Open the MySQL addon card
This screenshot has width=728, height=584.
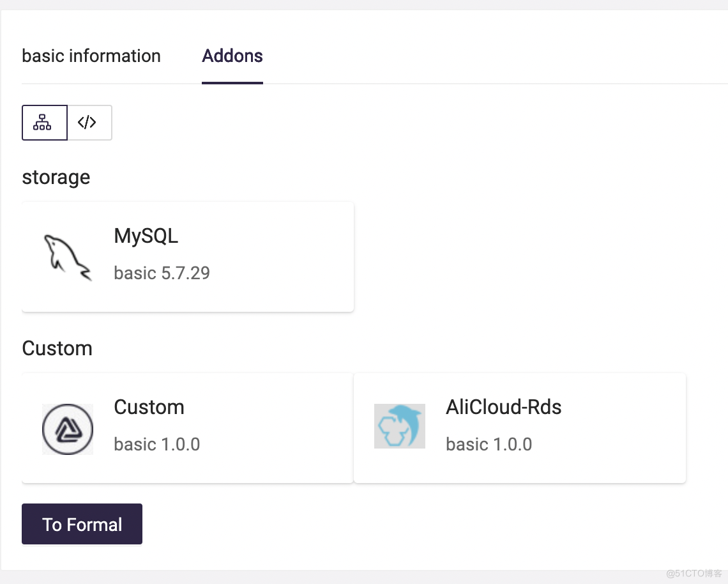click(187, 256)
